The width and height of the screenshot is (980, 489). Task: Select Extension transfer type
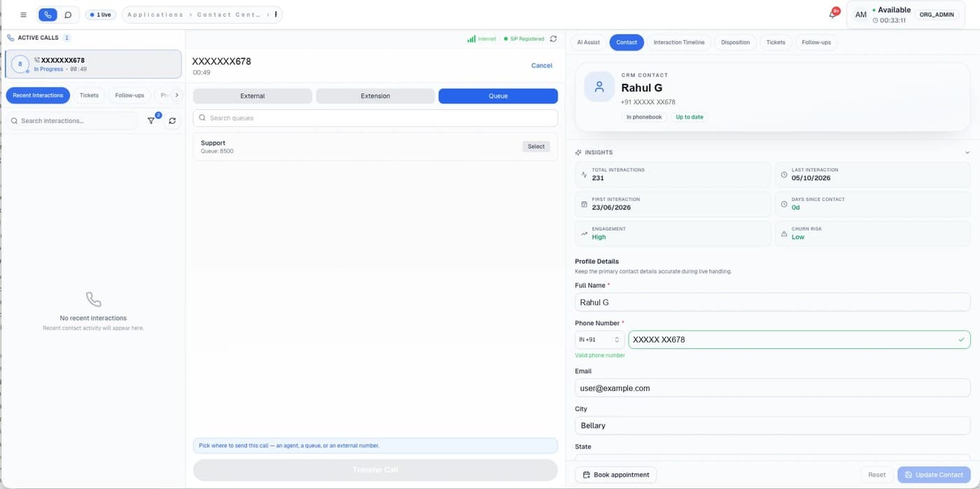(x=375, y=96)
